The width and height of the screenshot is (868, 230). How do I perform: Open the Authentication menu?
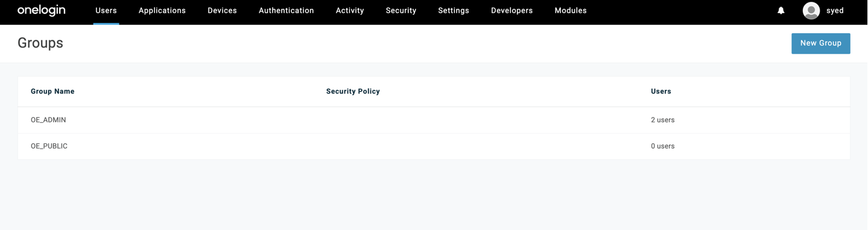[x=287, y=10]
